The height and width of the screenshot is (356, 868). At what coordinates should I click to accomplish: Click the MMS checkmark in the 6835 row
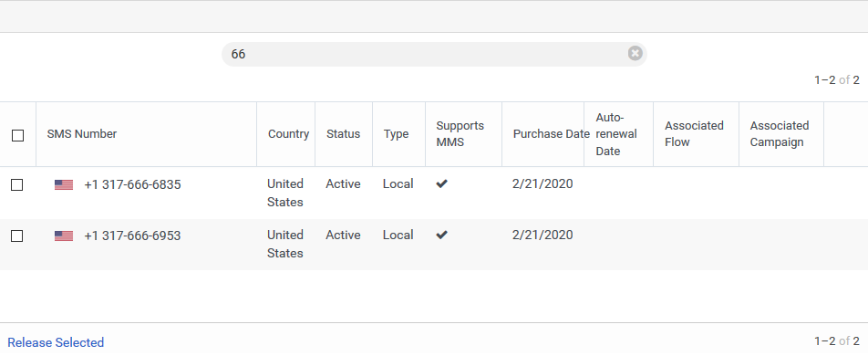tap(441, 184)
